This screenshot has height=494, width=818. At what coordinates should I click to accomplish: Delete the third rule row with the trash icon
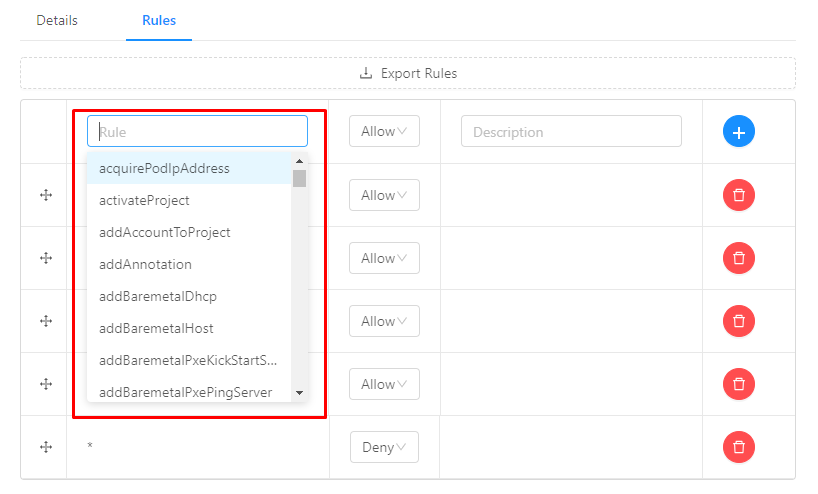(x=739, y=321)
